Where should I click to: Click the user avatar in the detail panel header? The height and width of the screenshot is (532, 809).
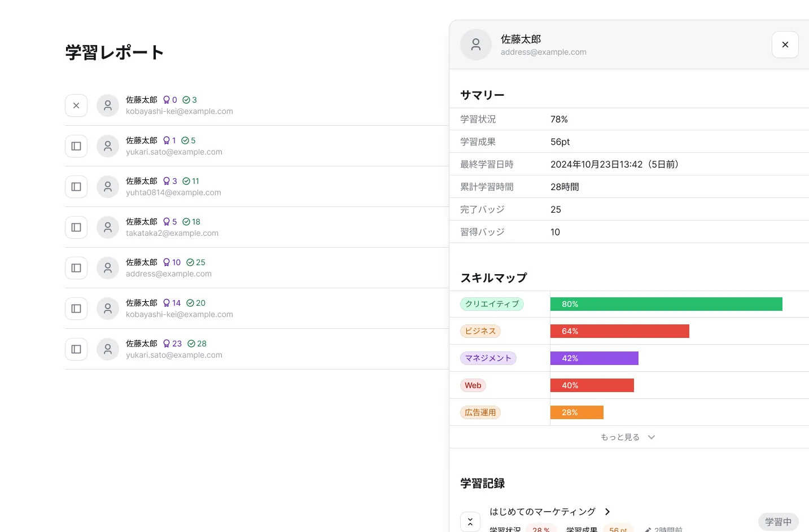click(476, 45)
